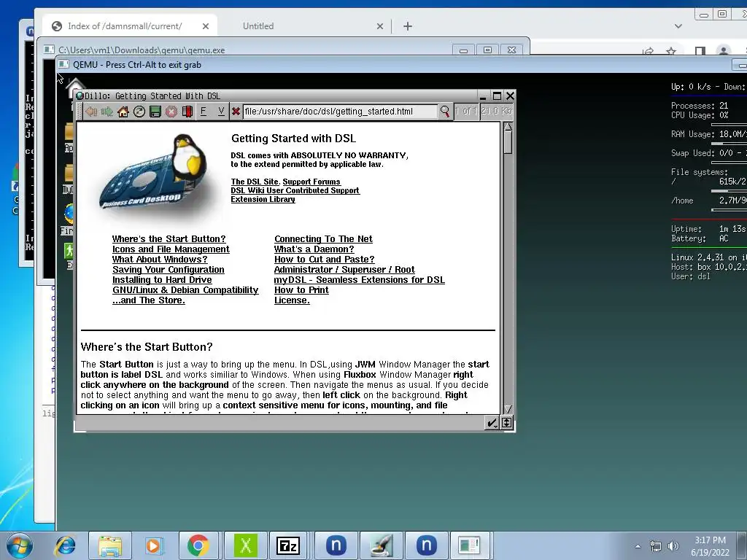Click the Dillo URL address field
The height and width of the screenshot is (560, 747).
pos(339,112)
